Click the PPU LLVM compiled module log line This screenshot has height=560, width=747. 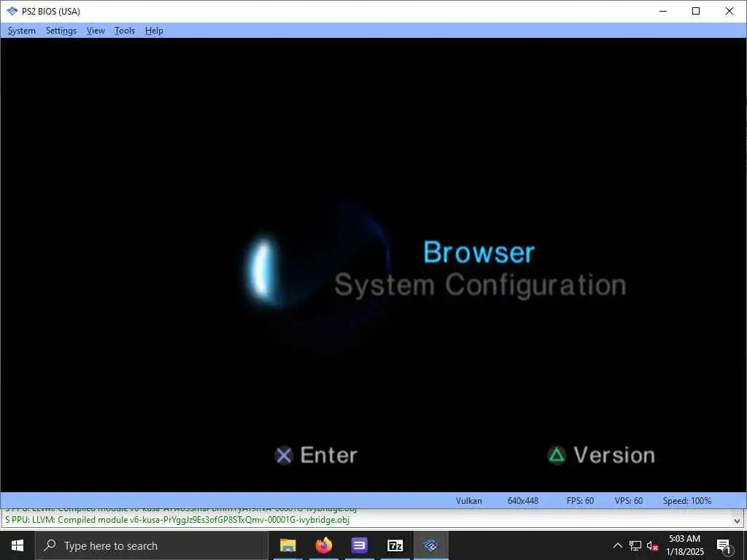click(177, 519)
